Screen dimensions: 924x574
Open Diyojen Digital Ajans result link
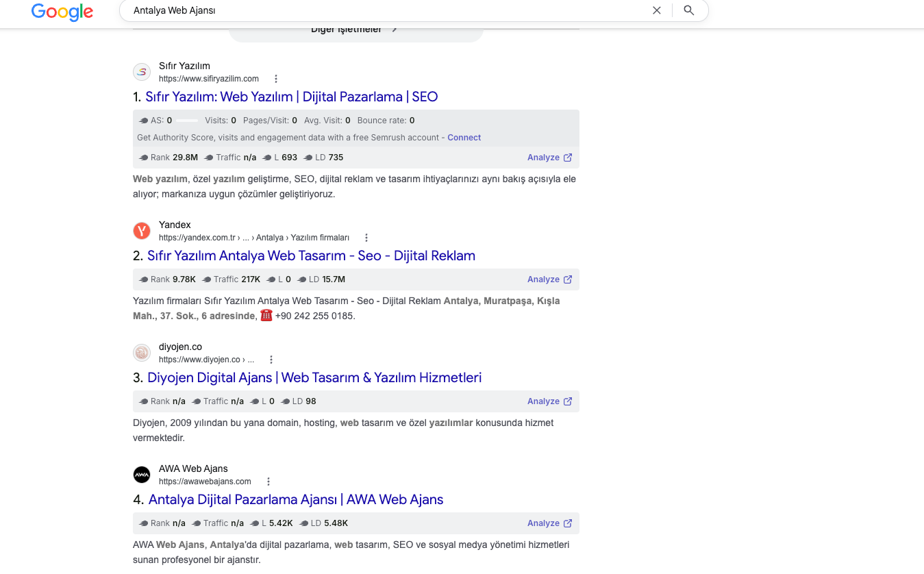coord(314,377)
